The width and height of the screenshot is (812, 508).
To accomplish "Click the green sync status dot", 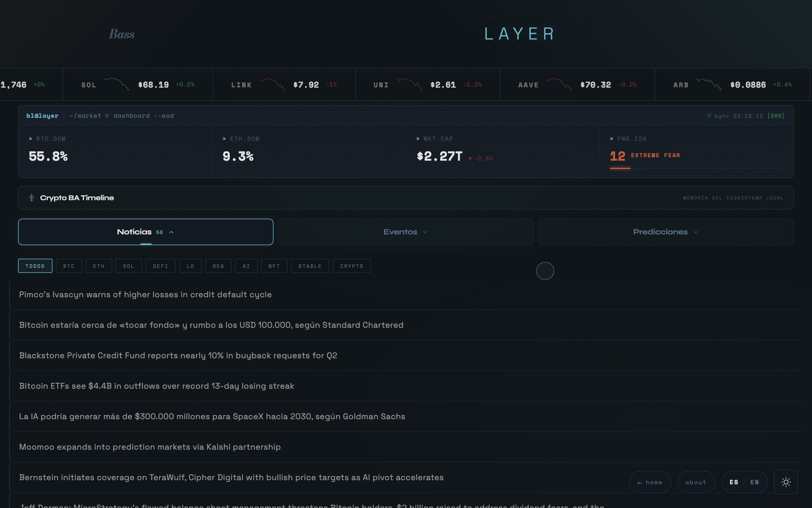I will coord(709,116).
